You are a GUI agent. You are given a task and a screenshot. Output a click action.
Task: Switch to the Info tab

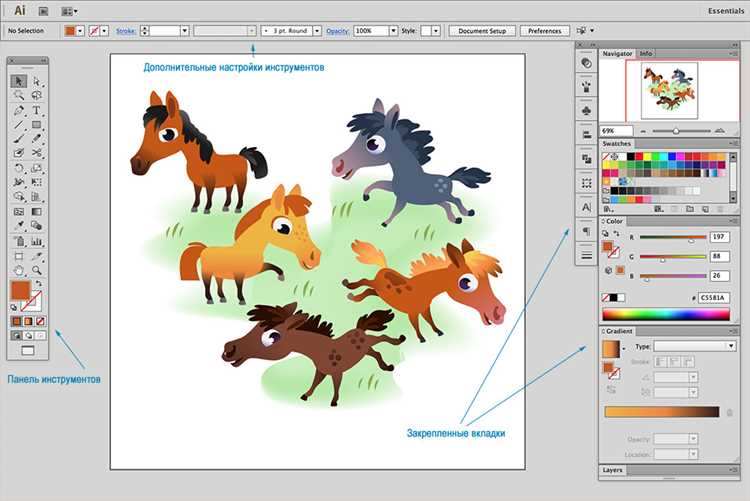(x=646, y=54)
